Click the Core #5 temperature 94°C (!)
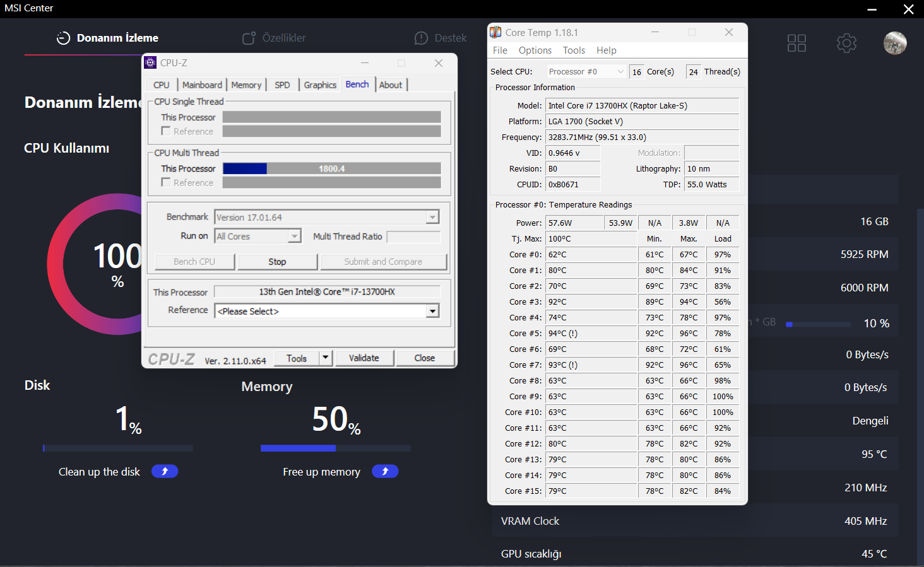The height and width of the screenshot is (567, 924). coord(591,333)
